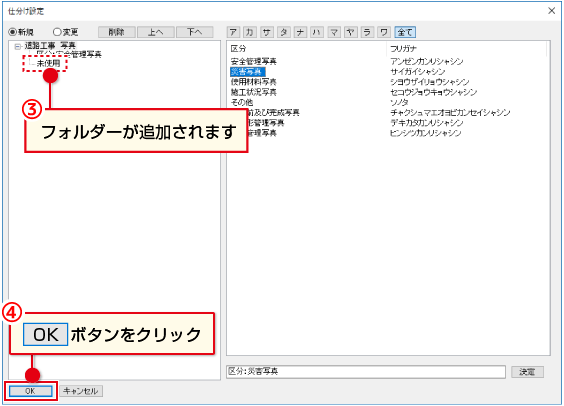
Task: Show all entries with the 全て button
Action: (x=405, y=32)
